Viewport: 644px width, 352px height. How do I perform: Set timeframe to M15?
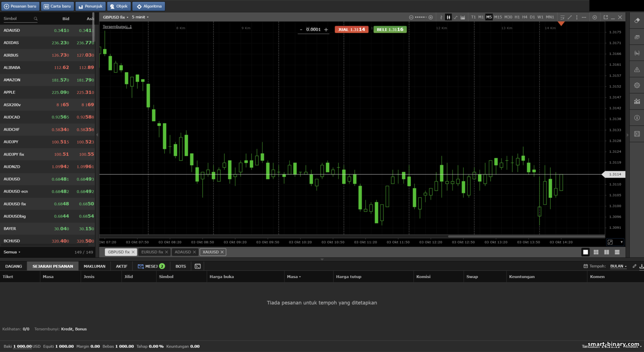498,17
